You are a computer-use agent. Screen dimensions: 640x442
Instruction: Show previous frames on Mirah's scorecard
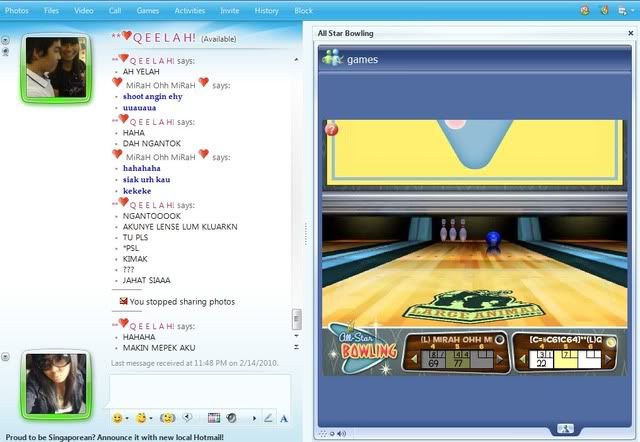[414, 360]
